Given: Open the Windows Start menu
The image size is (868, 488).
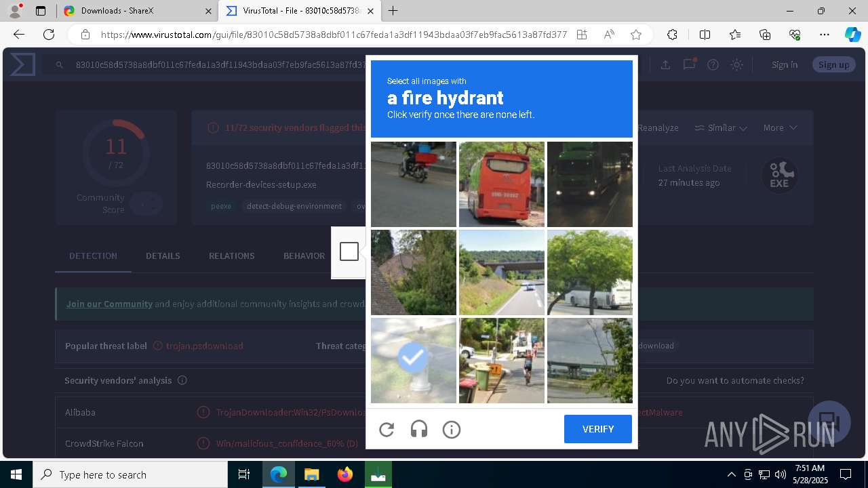Looking at the screenshot, I should click(x=16, y=474).
